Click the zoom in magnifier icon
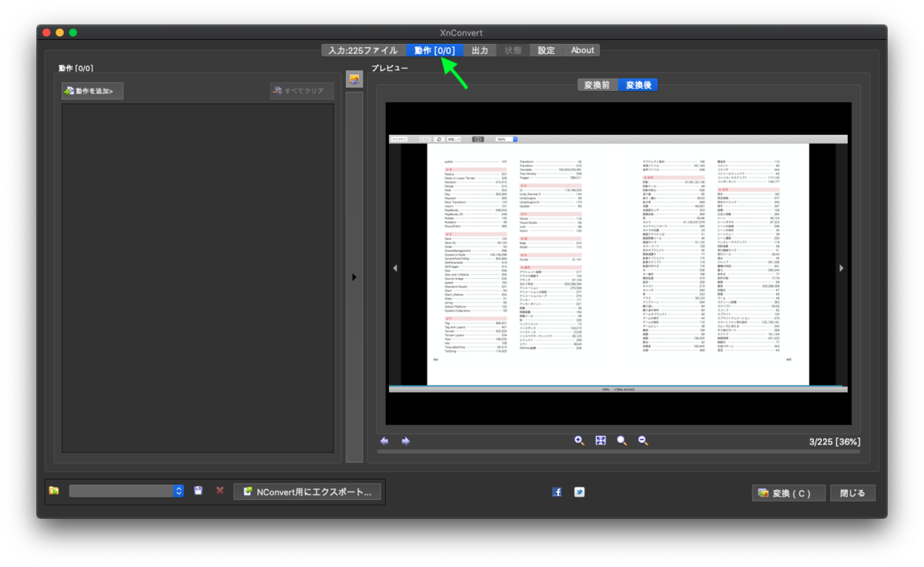The width and height of the screenshot is (924, 567). pos(580,441)
